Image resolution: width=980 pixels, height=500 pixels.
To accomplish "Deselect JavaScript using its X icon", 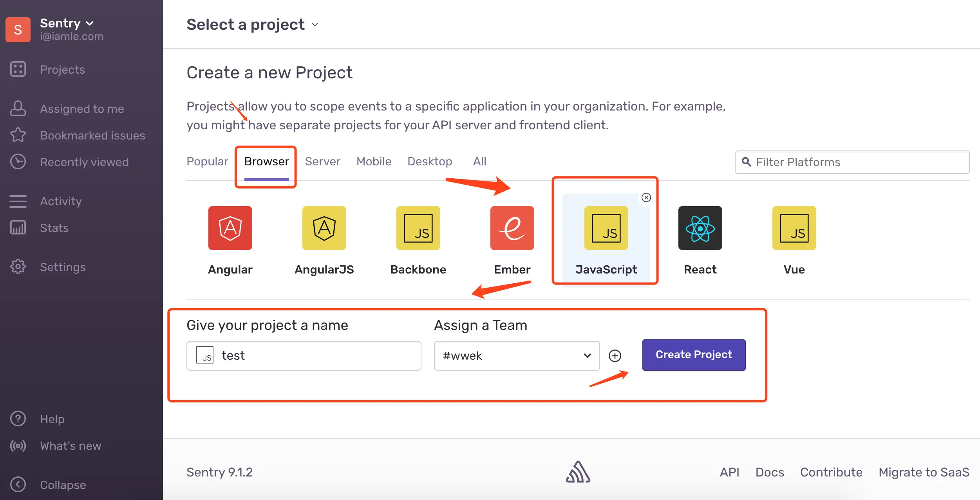I will pyautogui.click(x=646, y=197).
